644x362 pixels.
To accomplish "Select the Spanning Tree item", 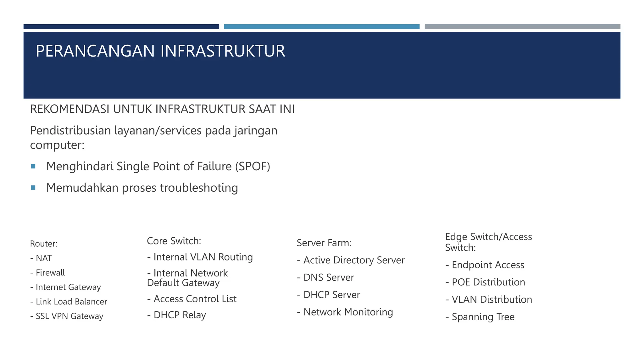I will (480, 317).
